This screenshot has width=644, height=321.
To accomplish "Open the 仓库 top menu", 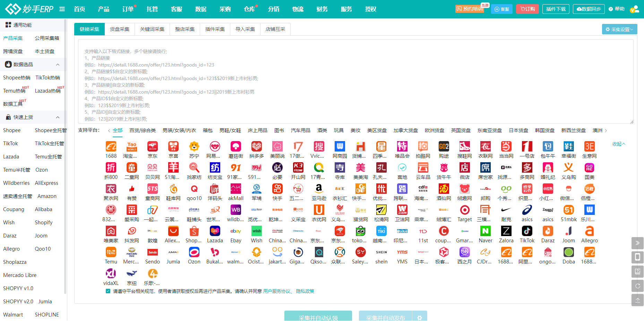I will [x=249, y=9].
